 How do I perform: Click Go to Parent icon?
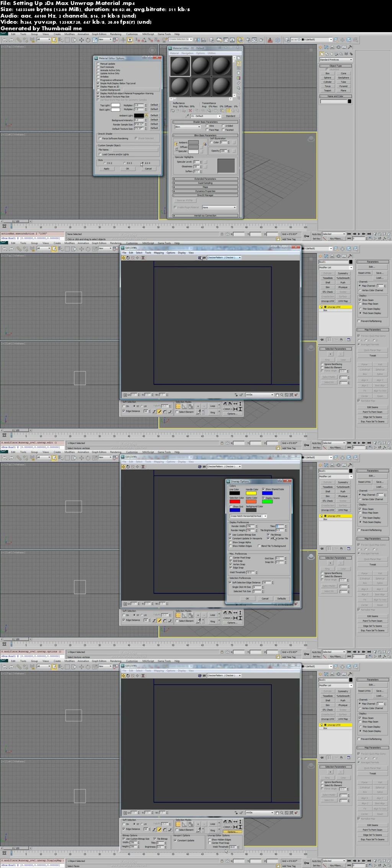point(233,111)
